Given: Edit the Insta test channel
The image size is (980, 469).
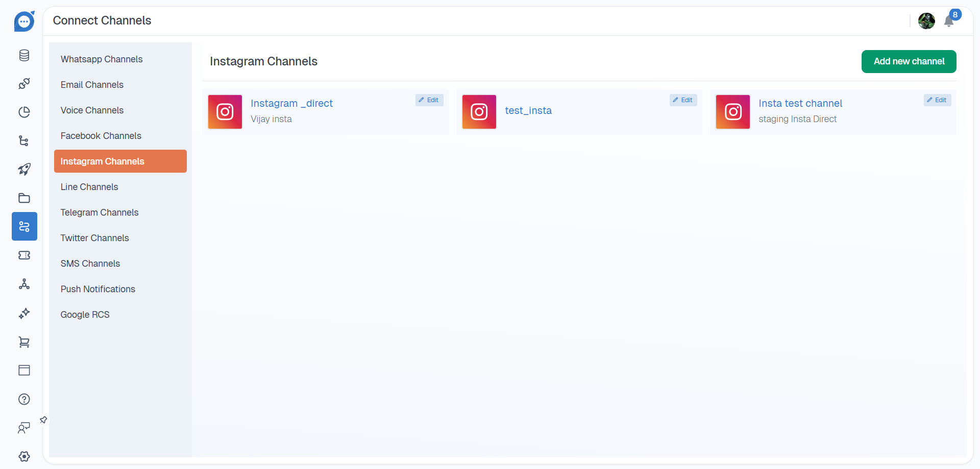Looking at the screenshot, I should click(937, 100).
